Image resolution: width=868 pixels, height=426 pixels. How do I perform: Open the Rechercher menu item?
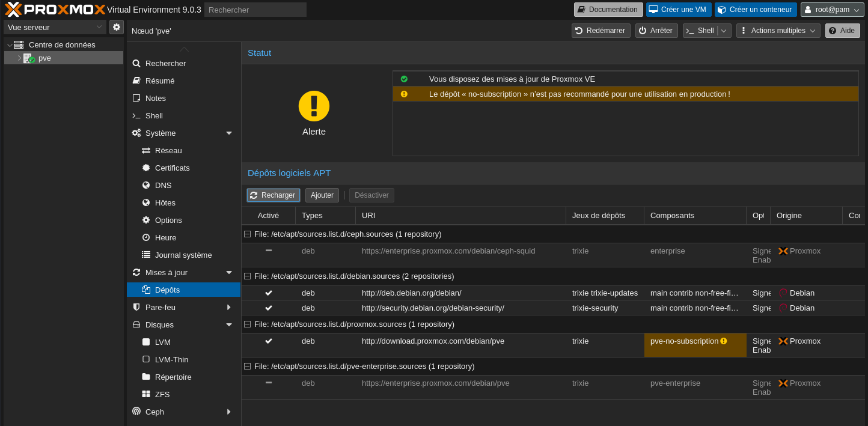point(183,63)
